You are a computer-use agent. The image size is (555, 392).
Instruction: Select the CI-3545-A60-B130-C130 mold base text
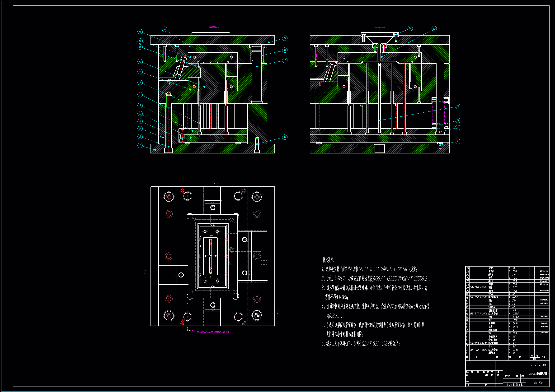coord(213,332)
